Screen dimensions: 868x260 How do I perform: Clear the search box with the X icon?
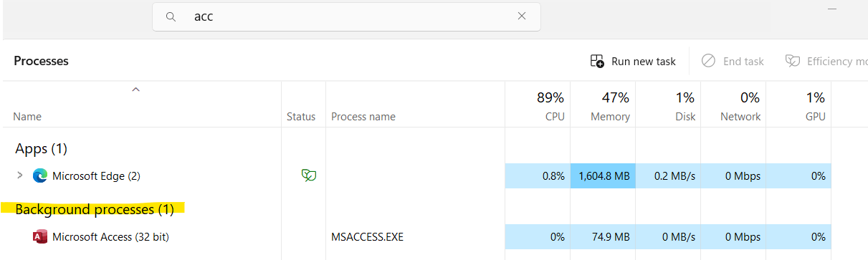(x=522, y=16)
